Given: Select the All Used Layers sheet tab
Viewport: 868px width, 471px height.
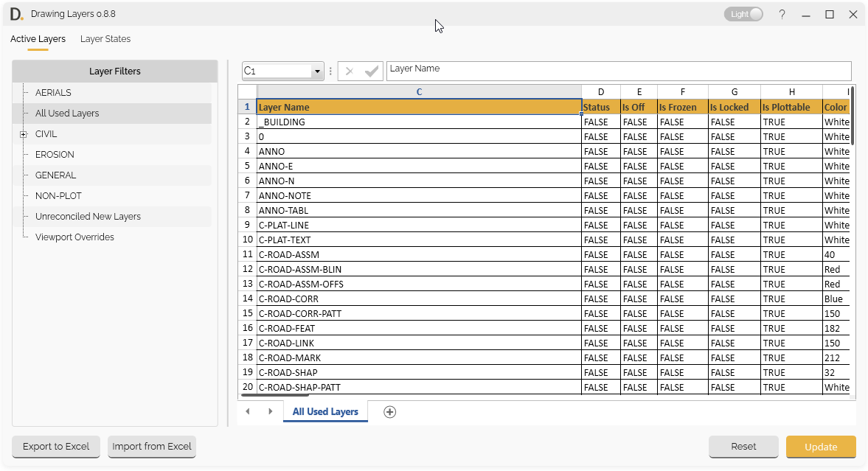Looking at the screenshot, I should (325, 412).
